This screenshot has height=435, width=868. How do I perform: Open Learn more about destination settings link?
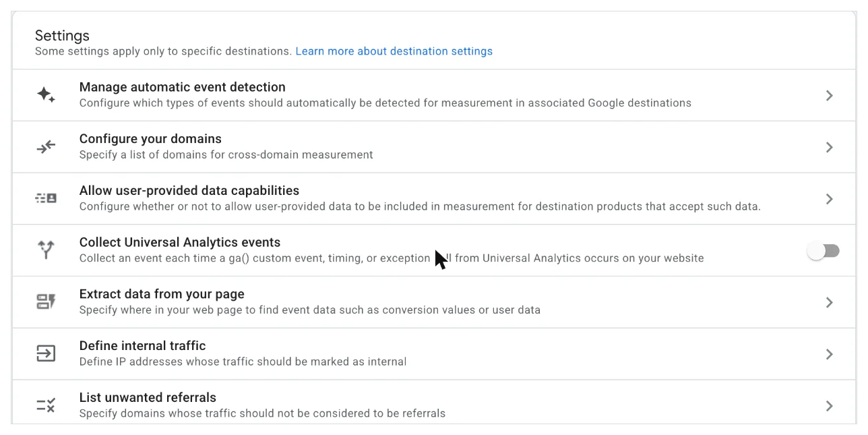[394, 51]
